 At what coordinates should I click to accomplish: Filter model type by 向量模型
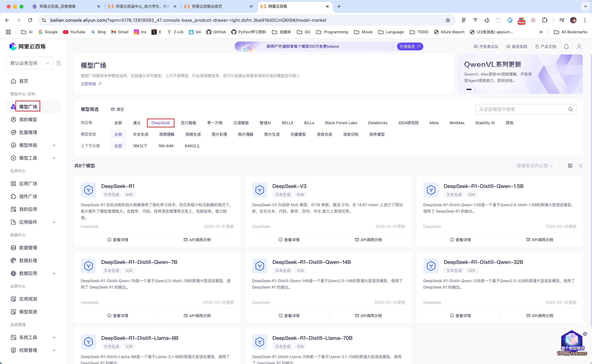(x=298, y=134)
